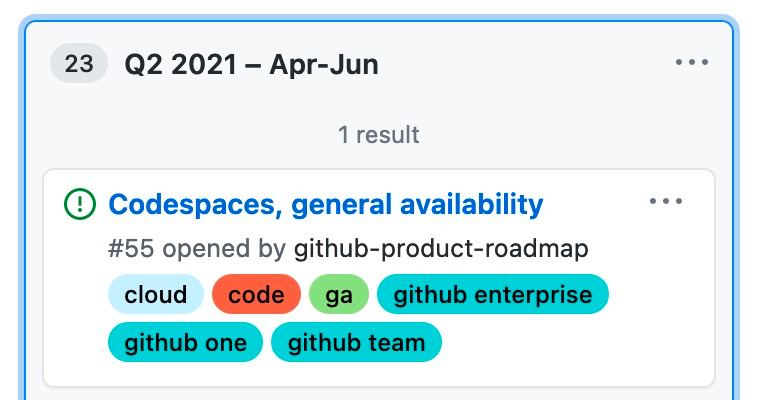This screenshot has width=762, height=400.
Task: Select the red code label
Action: pyautogui.click(x=256, y=295)
